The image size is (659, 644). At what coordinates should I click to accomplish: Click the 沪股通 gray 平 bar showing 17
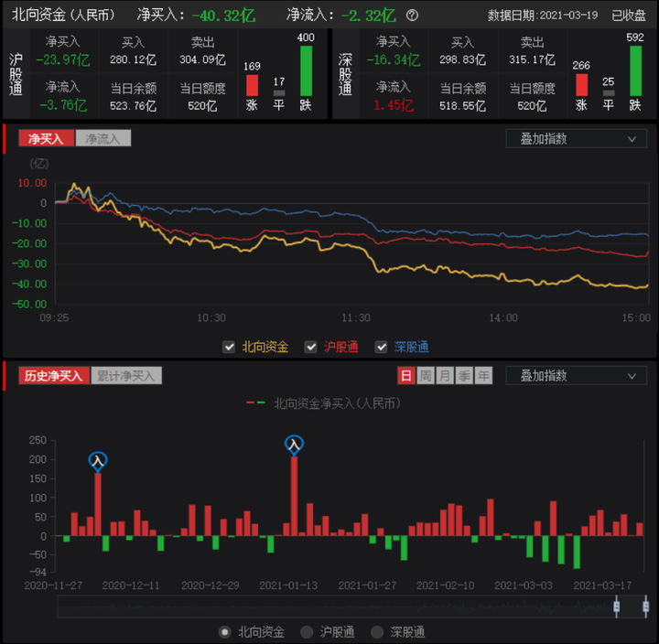pos(279,93)
